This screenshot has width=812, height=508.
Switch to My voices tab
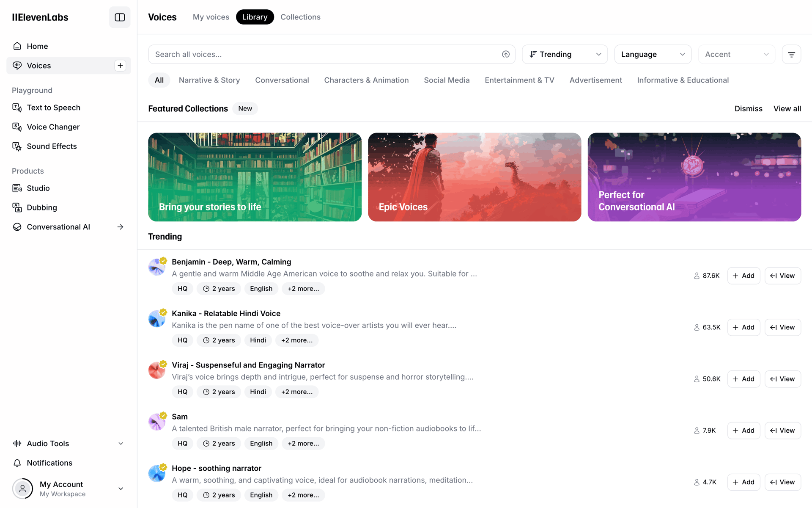pos(211,17)
